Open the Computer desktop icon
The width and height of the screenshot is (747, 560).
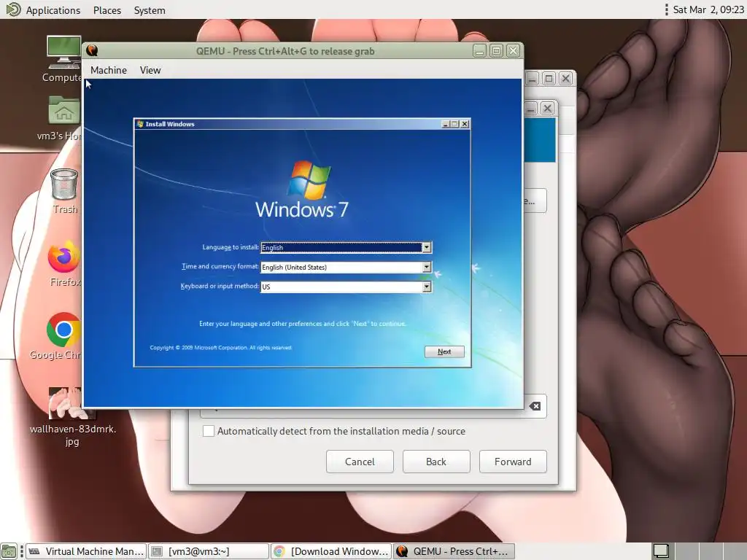point(64,52)
